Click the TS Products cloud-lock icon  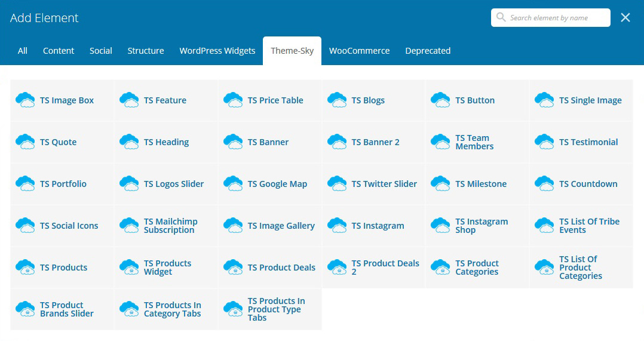[x=25, y=268]
